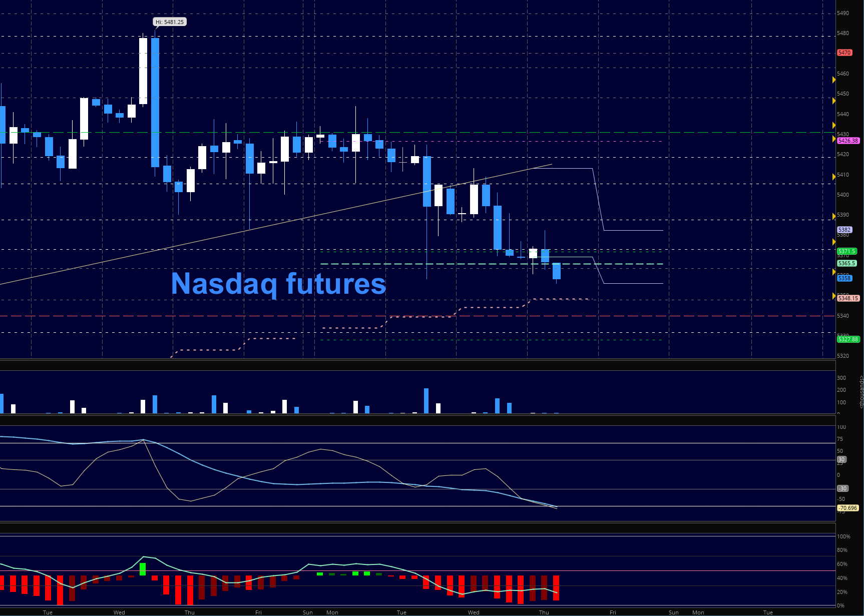Click the 5480 price axis value
The image size is (864, 616).
pyautogui.click(x=843, y=33)
